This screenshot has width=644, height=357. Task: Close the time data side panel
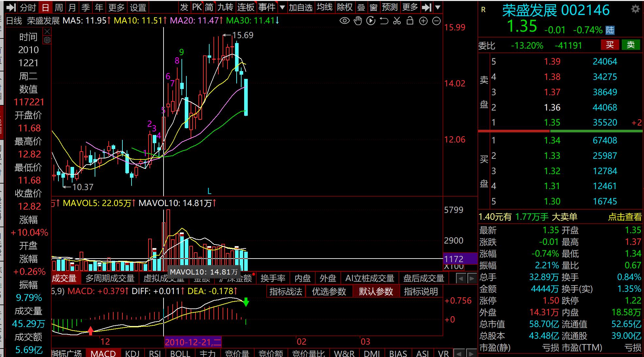(x=47, y=32)
